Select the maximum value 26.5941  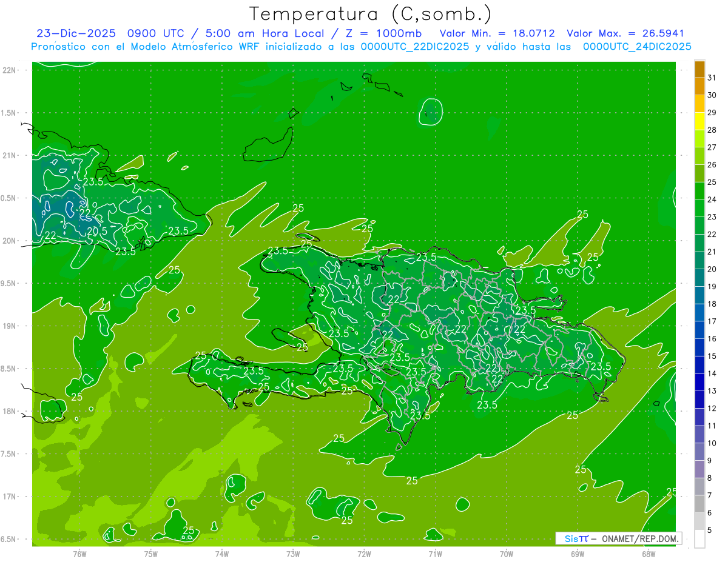(662, 33)
